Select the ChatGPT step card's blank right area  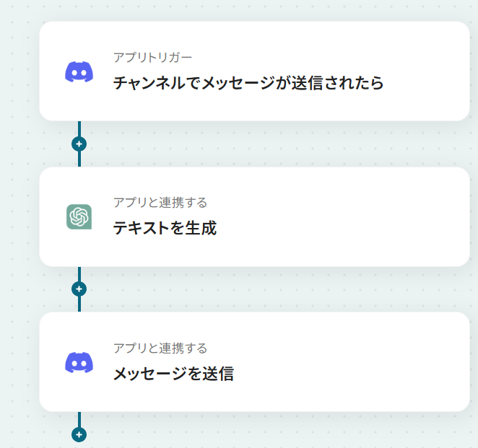coord(344,217)
